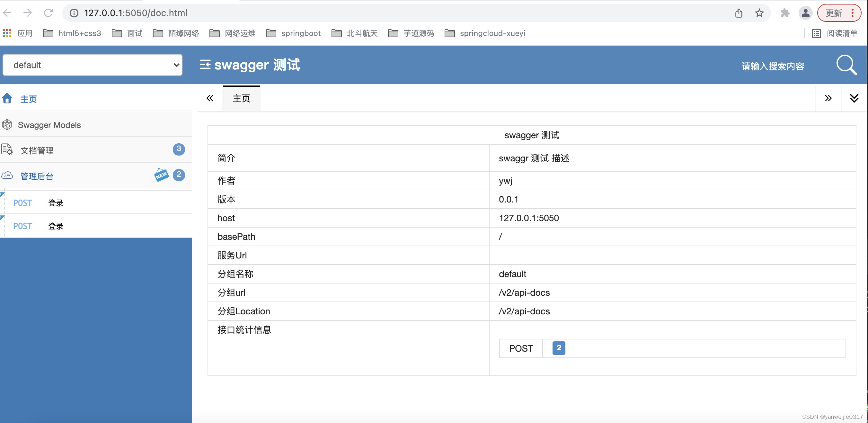Click the 分组url value /v2/api-docs
The image size is (868, 423).
[x=524, y=292]
